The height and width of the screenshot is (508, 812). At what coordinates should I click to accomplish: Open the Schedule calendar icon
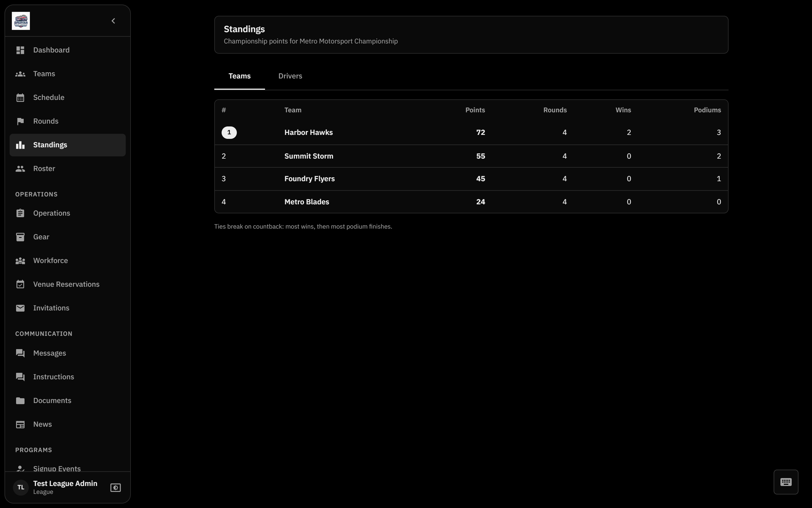20,97
